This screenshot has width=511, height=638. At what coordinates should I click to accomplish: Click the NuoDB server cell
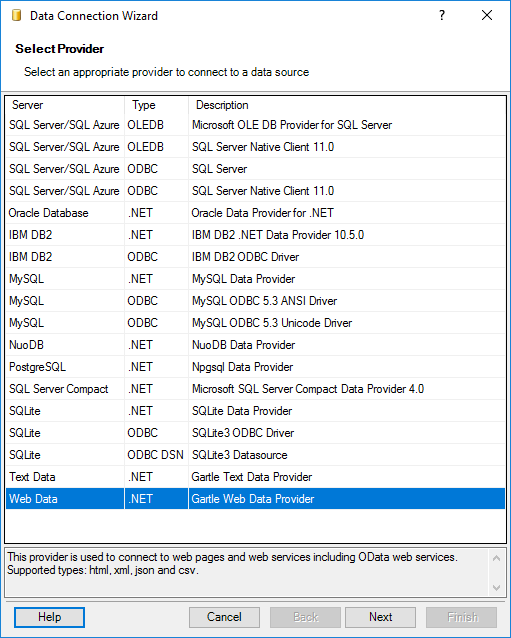click(x=65, y=345)
